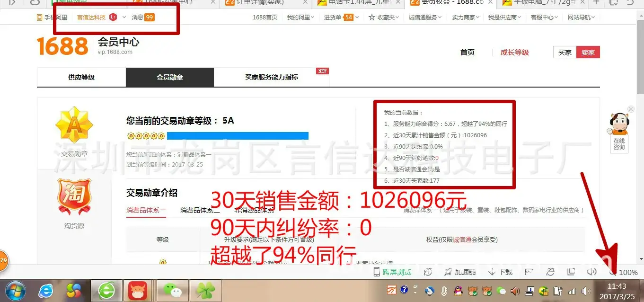The image size is (644, 302).
Task: Open 下载 downloads in status bar
Action: click(x=500, y=272)
